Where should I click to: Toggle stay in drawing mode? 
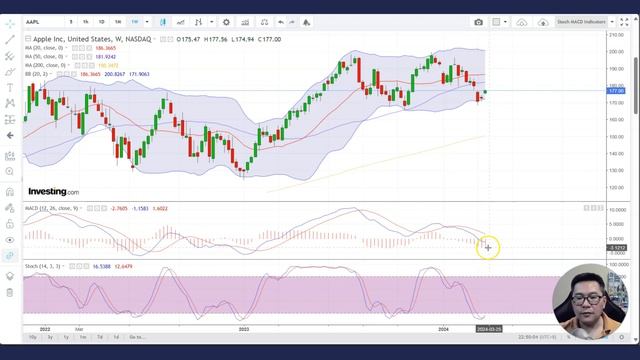10,208
